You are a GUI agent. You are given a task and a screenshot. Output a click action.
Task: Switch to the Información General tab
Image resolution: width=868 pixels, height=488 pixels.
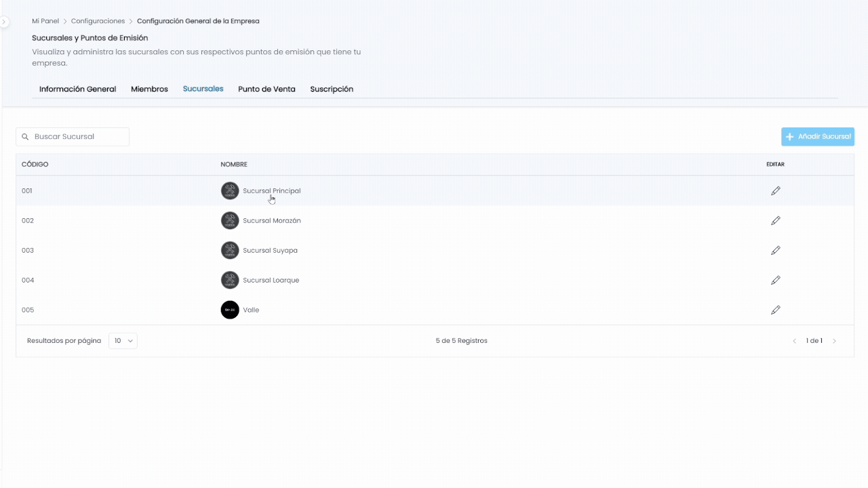click(77, 89)
